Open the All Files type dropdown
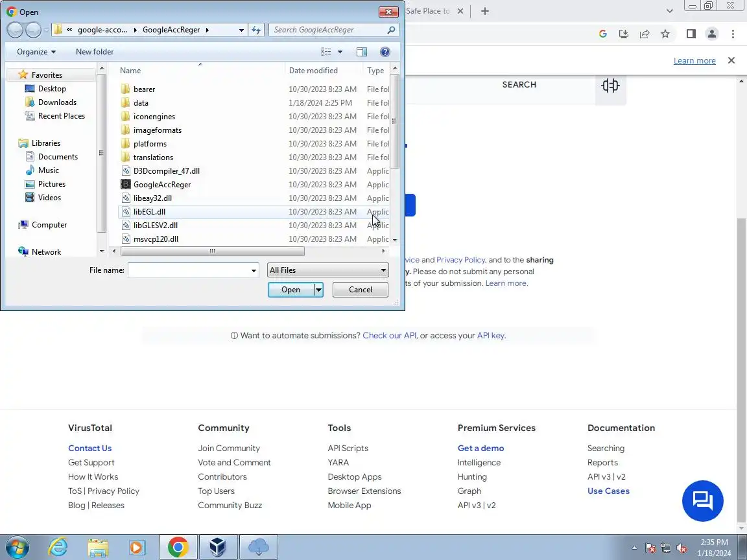This screenshot has height=560, width=747. pos(327,270)
